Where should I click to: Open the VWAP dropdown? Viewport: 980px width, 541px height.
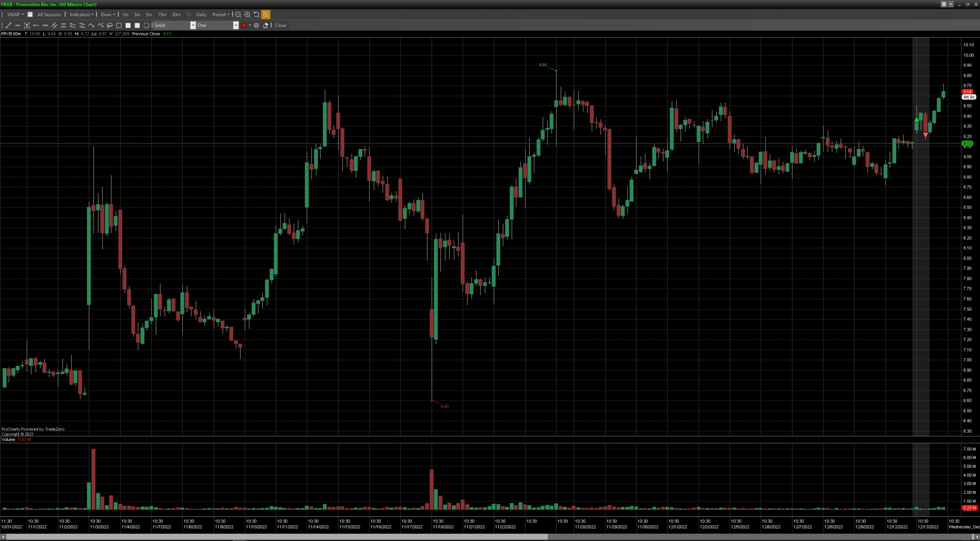(x=15, y=15)
